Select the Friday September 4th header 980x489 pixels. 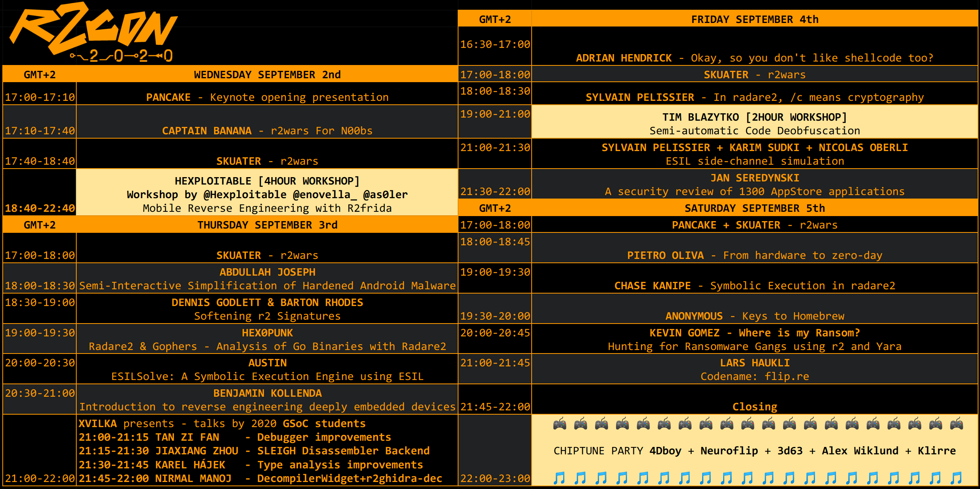click(x=754, y=19)
